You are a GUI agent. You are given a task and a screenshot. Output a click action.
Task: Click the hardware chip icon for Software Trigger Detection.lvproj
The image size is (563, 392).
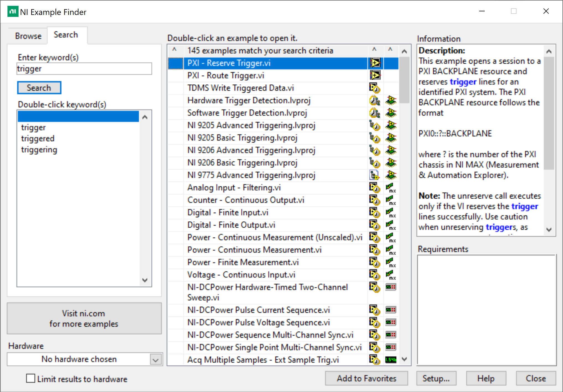click(391, 113)
